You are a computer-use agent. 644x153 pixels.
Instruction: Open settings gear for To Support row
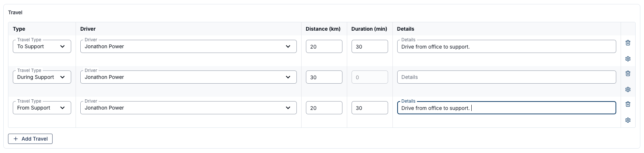pos(628,59)
